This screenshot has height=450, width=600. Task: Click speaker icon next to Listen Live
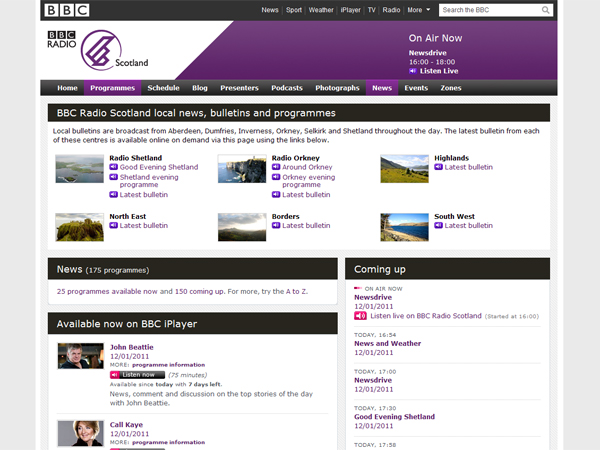pyautogui.click(x=412, y=71)
